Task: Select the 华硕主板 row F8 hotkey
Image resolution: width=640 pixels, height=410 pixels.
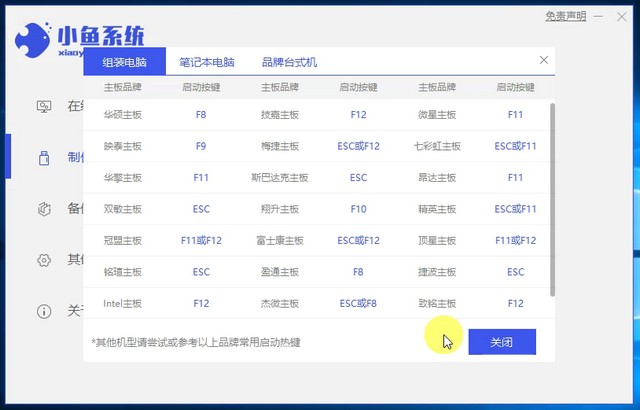Action: 201,115
